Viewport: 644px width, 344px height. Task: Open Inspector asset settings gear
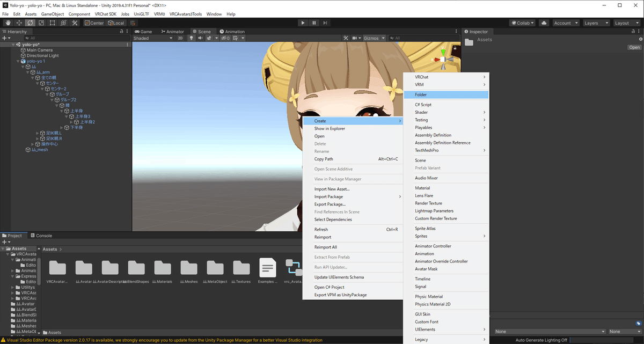point(640,39)
